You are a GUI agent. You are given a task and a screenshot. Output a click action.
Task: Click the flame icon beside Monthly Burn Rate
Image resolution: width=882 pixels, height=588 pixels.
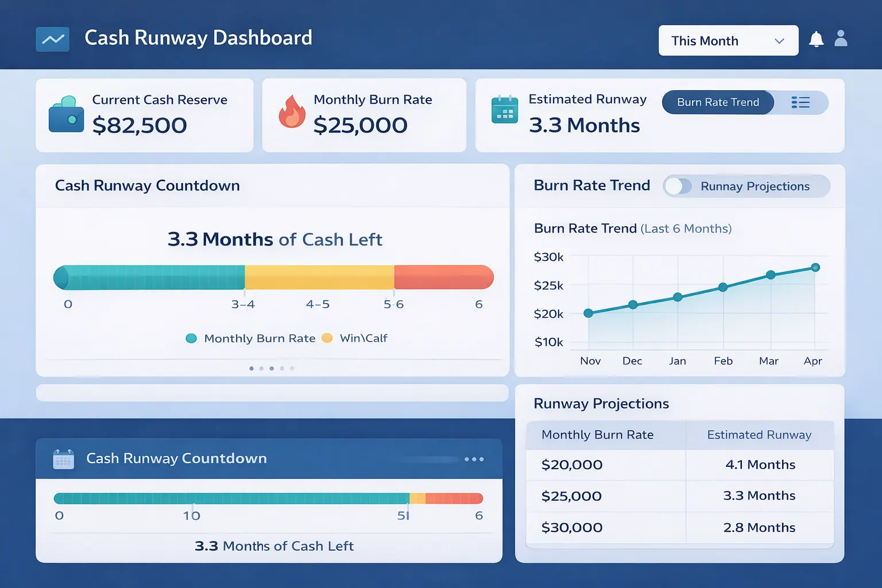tap(292, 111)
